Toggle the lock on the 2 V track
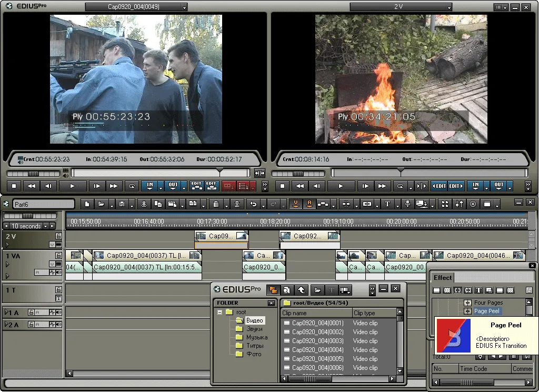 [59, 236]
